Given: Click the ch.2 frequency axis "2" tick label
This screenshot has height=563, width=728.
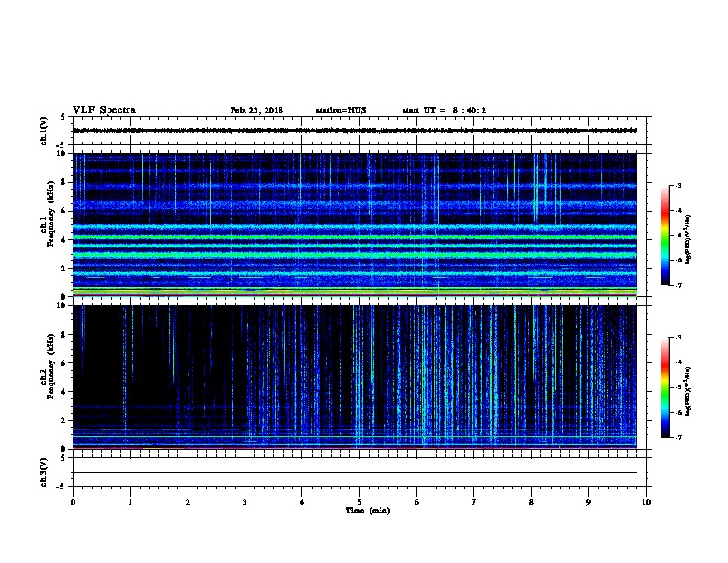Looking at the screenshot, I should click(x=63, y=420).
